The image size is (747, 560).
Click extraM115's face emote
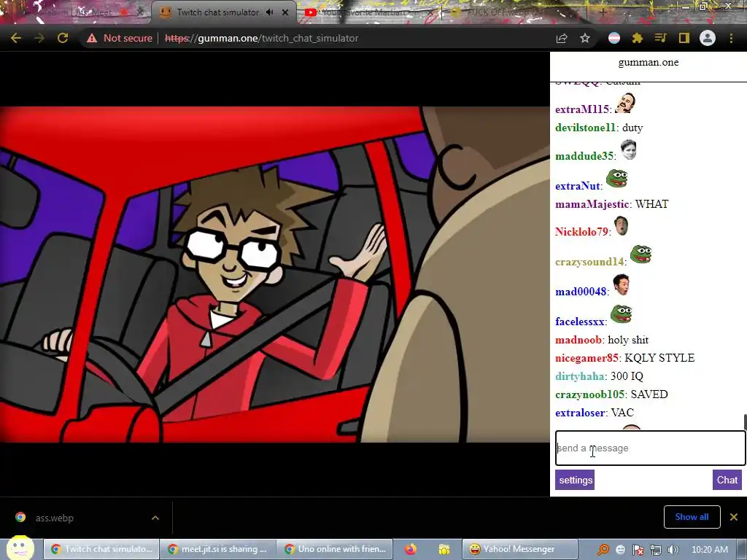point(625,104)
